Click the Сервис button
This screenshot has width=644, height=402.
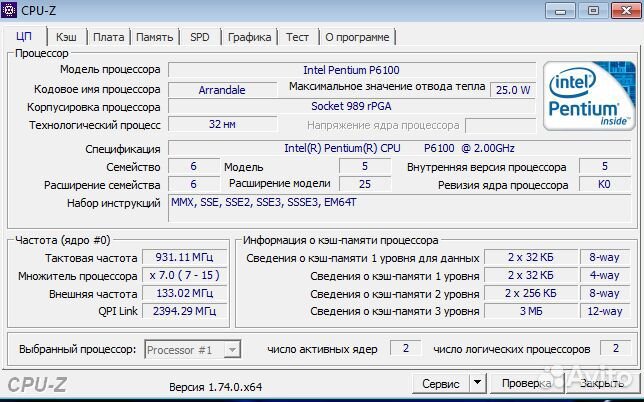(441, 384)
